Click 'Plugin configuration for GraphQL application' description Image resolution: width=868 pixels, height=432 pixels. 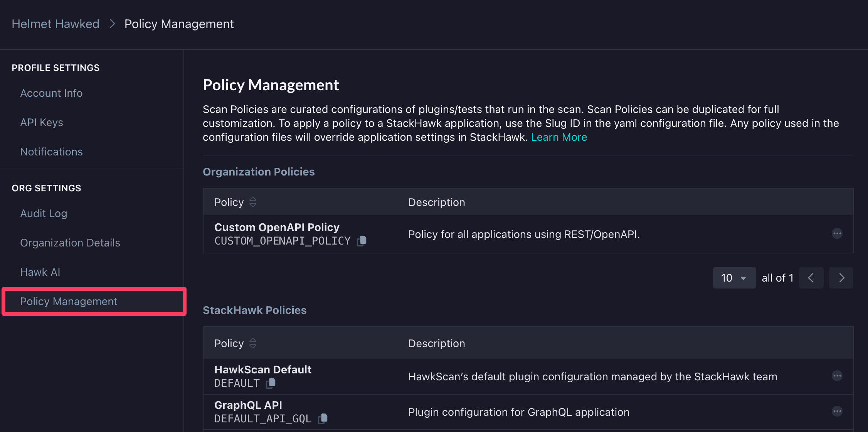click(519, 412)
